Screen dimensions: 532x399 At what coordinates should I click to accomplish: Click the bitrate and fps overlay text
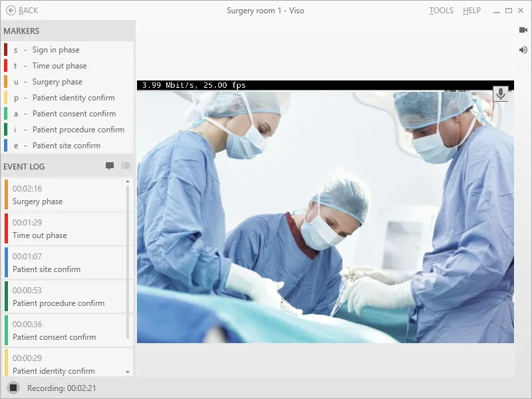click(194, 85)
